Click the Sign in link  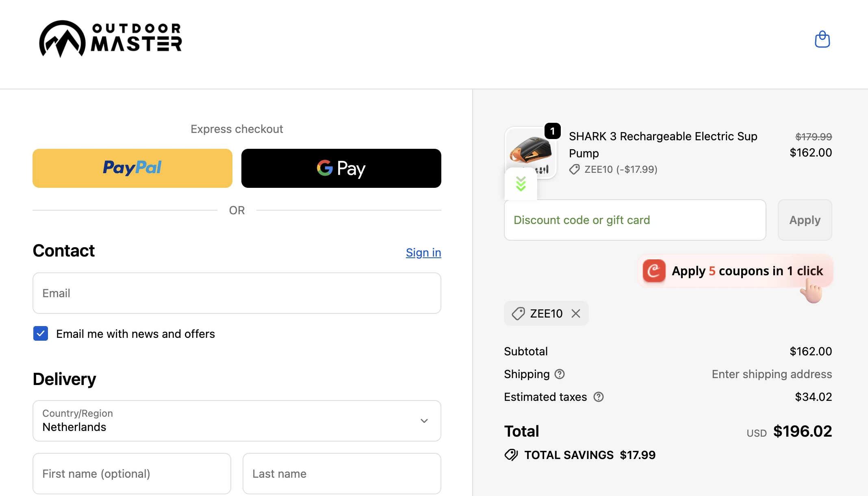(423, 252)
